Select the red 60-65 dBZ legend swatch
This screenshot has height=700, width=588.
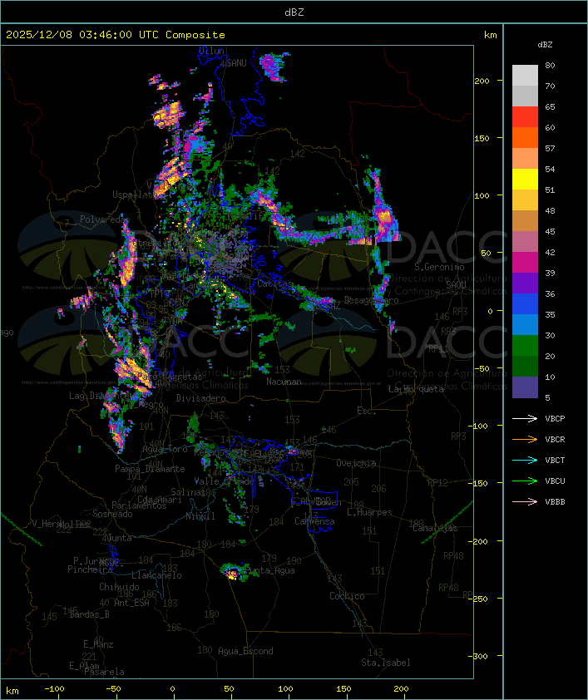coord(525,116)
